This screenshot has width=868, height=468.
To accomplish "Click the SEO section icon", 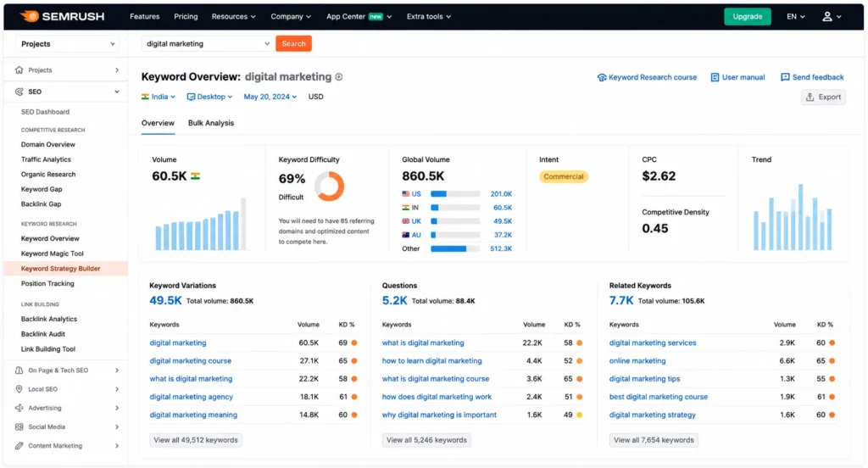I will 19,92.
